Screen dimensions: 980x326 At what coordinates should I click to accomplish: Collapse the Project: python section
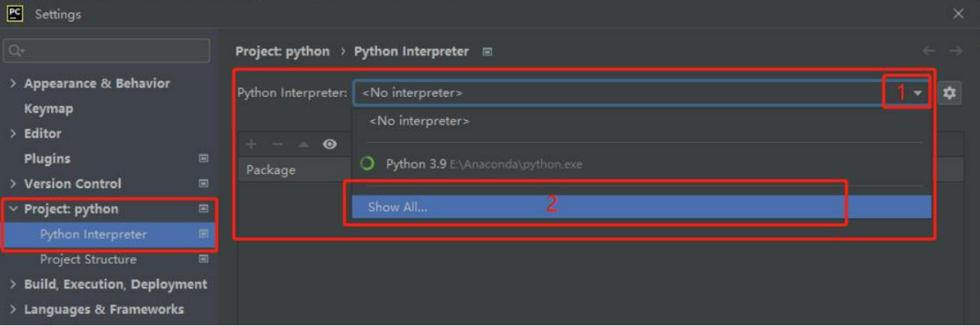pyautogui.click(x=13, y=209)
